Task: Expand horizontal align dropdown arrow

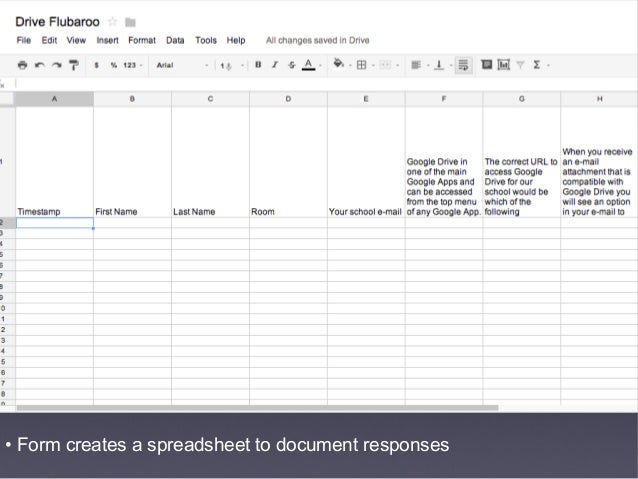Action: (x=428, y=66)
